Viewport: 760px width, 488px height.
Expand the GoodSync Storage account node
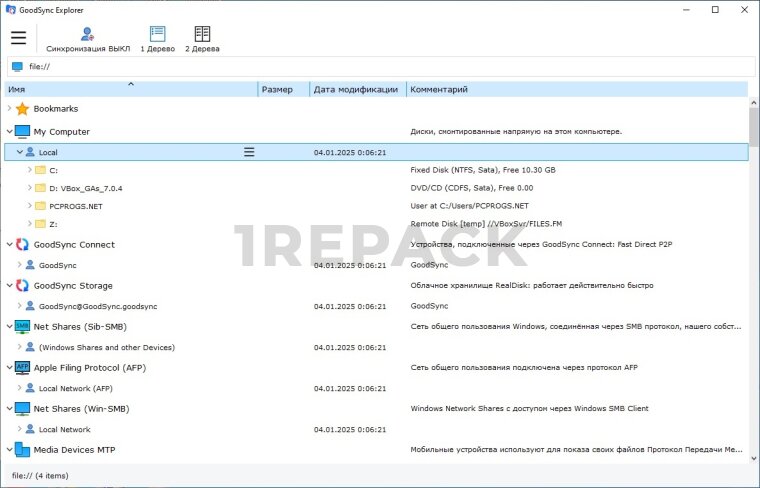click(x=19, y=306)
